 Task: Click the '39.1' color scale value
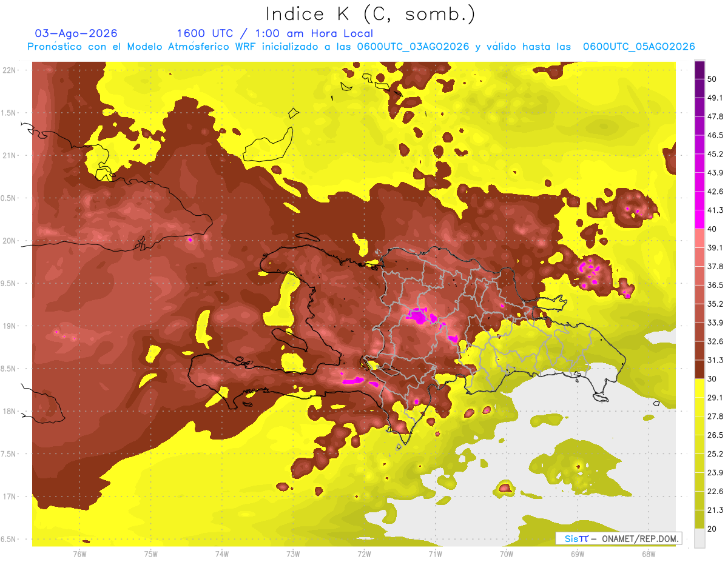click(x=715, y=247)
